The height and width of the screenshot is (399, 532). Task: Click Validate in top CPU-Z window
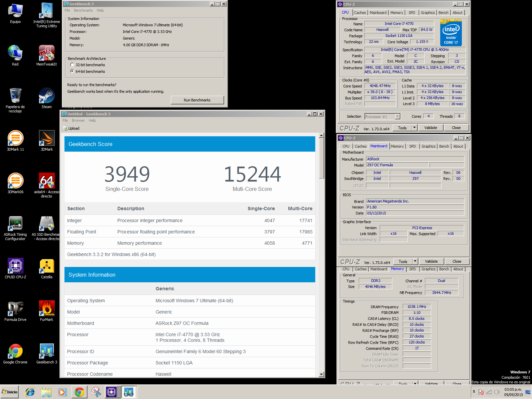coord(431,128)
